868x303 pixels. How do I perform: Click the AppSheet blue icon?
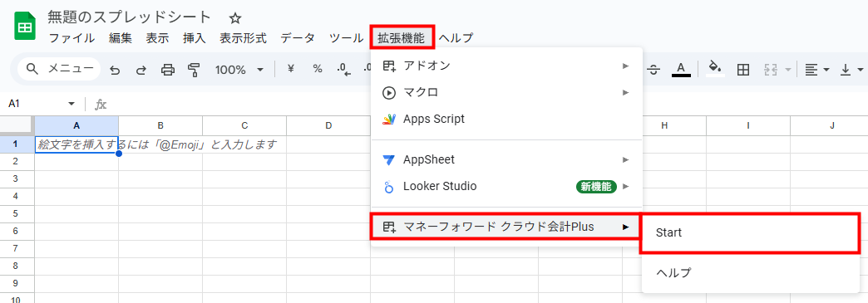pos(389,159)
